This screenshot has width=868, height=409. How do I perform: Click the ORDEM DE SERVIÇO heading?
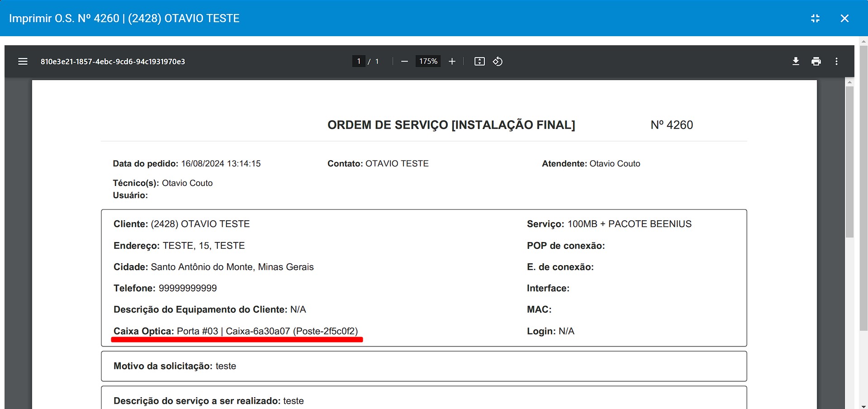pos(451,125)
